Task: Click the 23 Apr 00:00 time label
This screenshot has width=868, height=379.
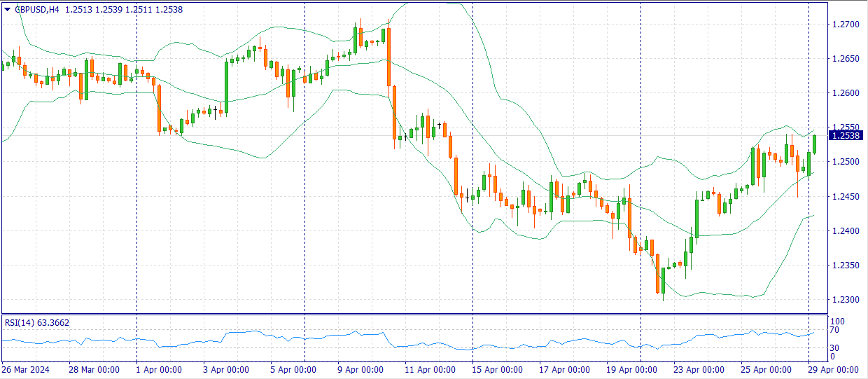Action: (x=699, y=370)
